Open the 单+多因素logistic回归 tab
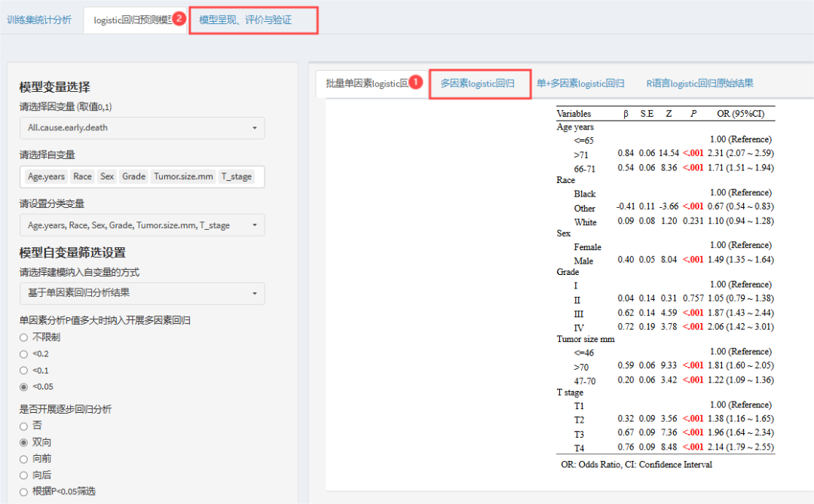This screenshot has height=504, width=814. (580, 84)
